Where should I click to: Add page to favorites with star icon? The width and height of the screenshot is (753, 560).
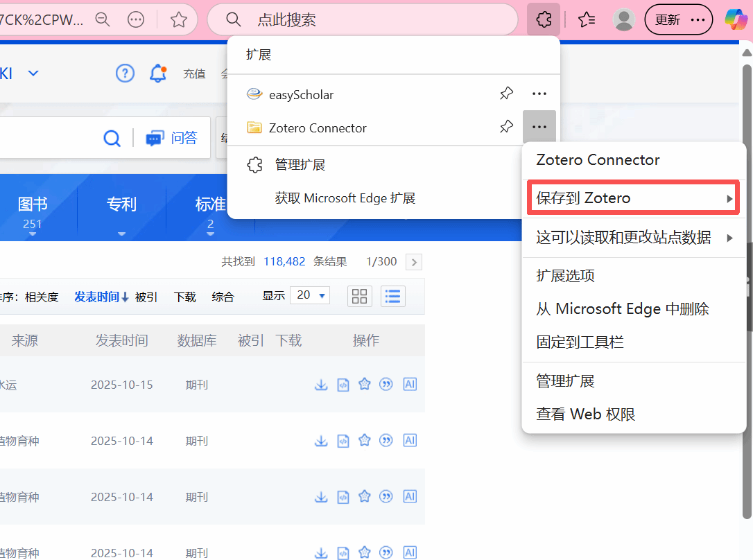179,19
